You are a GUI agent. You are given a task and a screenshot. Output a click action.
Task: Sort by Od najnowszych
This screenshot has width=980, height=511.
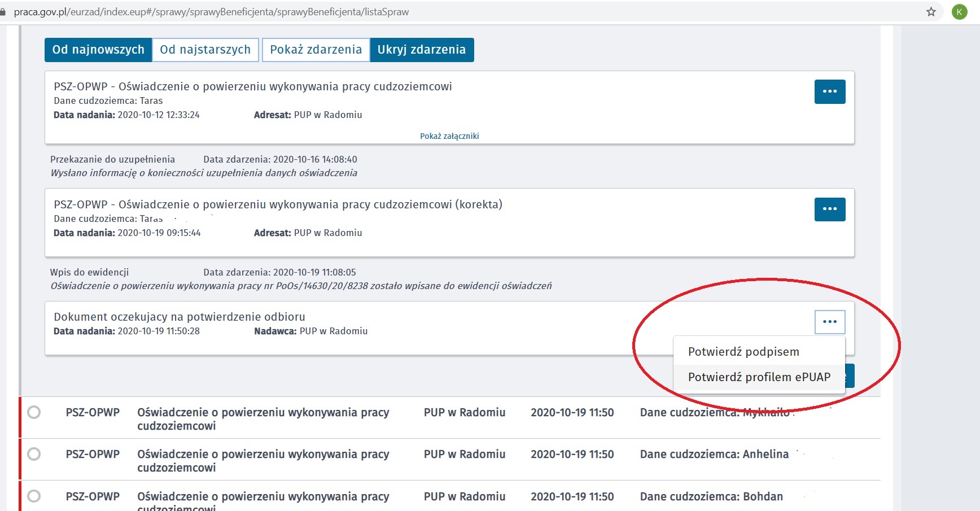click(x=98, y=50)
